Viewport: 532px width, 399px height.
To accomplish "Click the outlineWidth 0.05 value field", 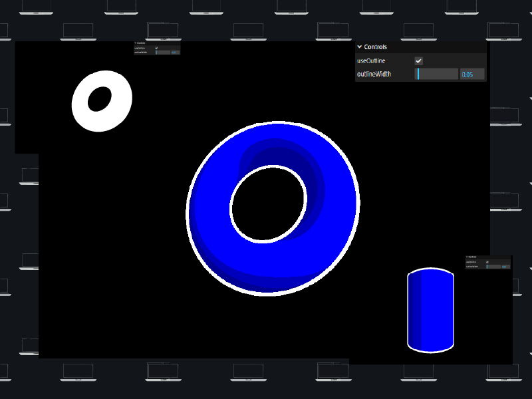I will coord(472,74).
